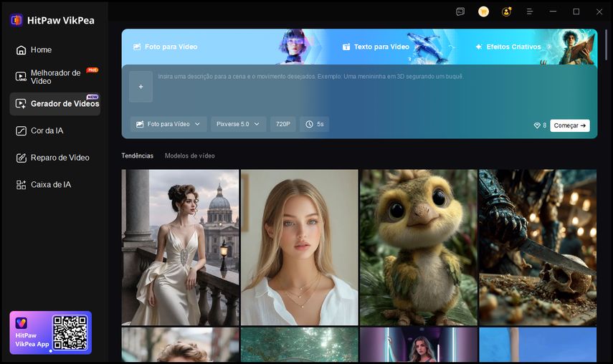Open the shopping cart icon in title bar

coord(483,11)
